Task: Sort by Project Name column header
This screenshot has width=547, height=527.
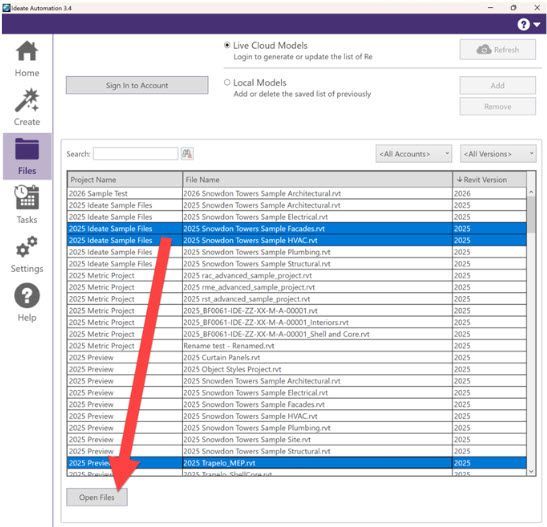Action: click(x=125, y=180)
